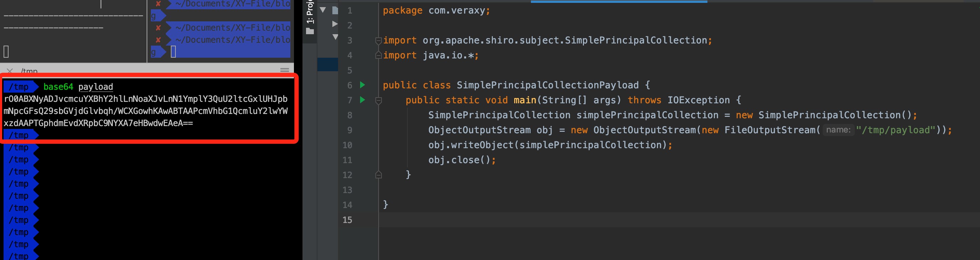Viewport: 980px width, 260px height.
Task: Click underlined 'payload' argument in terminal
Action: point(95,87)
